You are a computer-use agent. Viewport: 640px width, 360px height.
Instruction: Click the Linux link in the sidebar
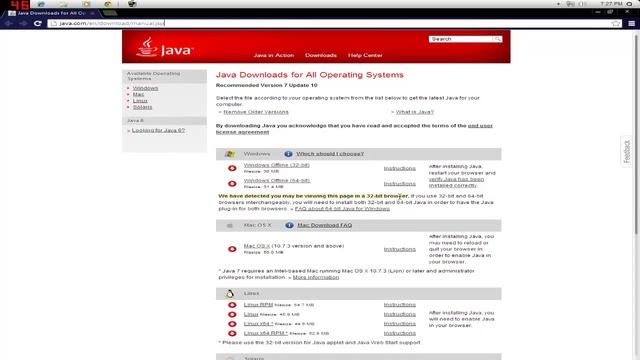point(140,100)
